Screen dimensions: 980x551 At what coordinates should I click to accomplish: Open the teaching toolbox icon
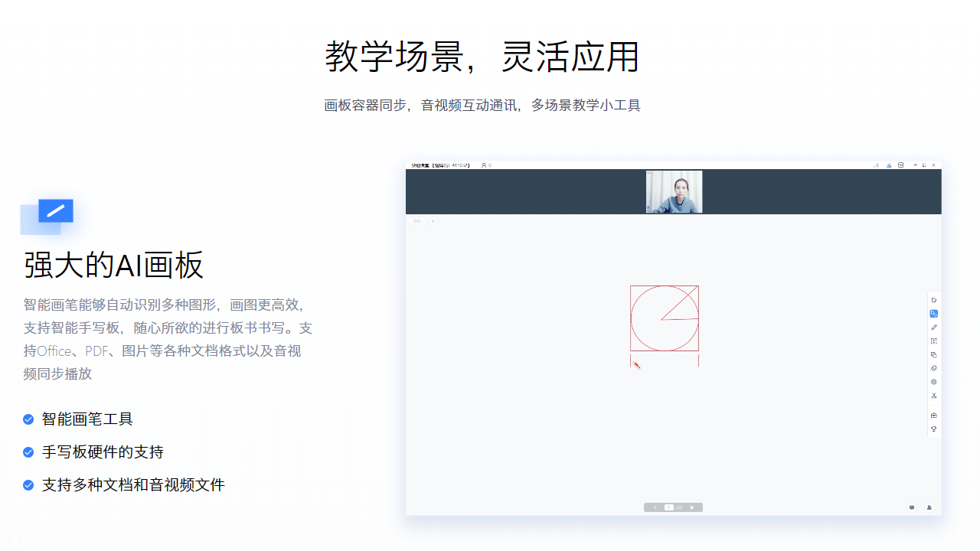pyautogui.click(x=934, y=415)
